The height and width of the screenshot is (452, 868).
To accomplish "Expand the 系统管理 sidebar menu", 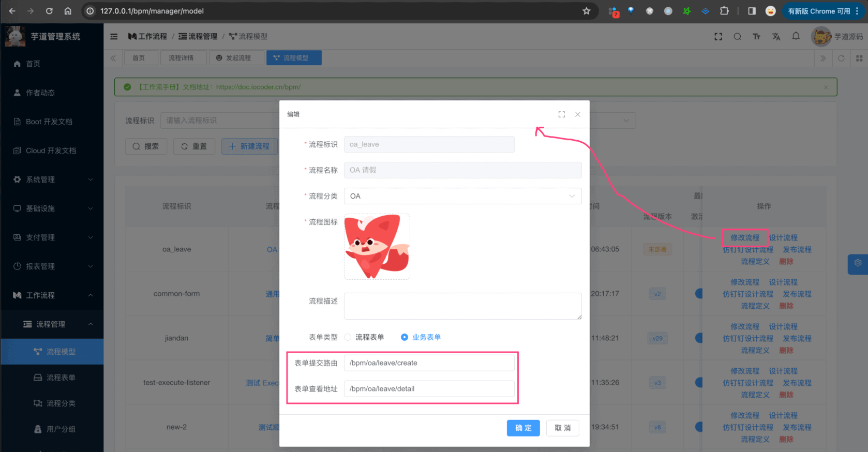I will (52, 179).
